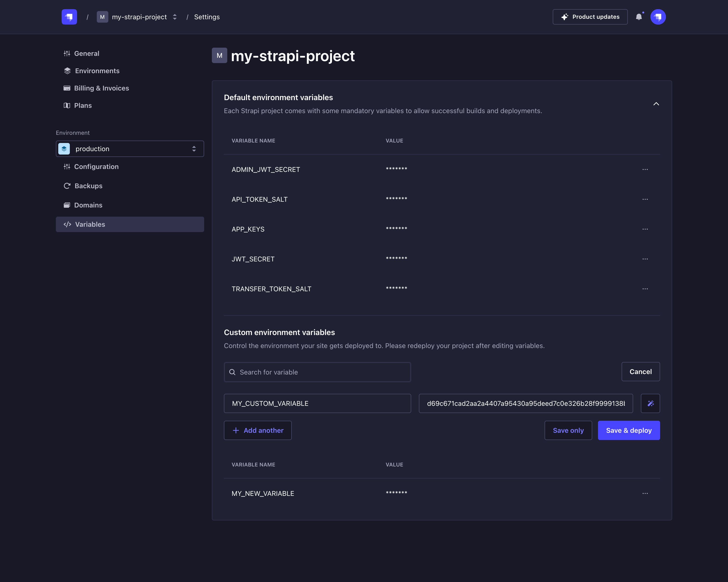Open Product updates

[x=590, y=17]
